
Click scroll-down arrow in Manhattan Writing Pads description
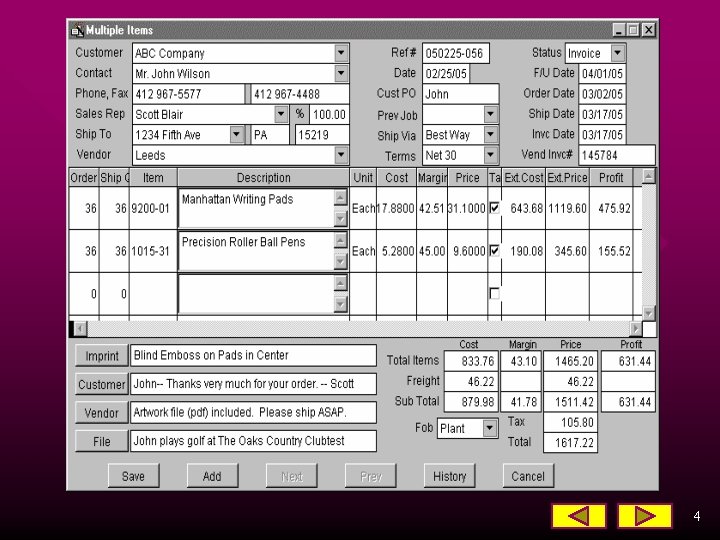coord(340,219)
